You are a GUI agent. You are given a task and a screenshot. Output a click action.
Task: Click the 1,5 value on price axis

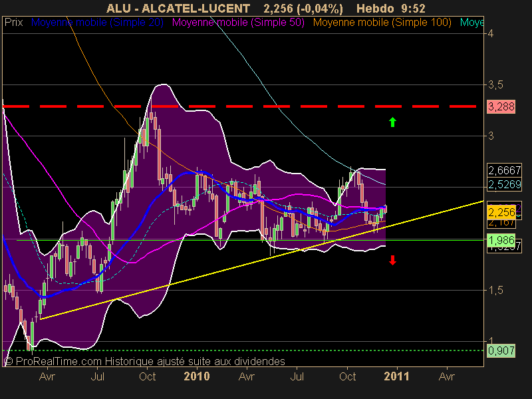[495, 290]
